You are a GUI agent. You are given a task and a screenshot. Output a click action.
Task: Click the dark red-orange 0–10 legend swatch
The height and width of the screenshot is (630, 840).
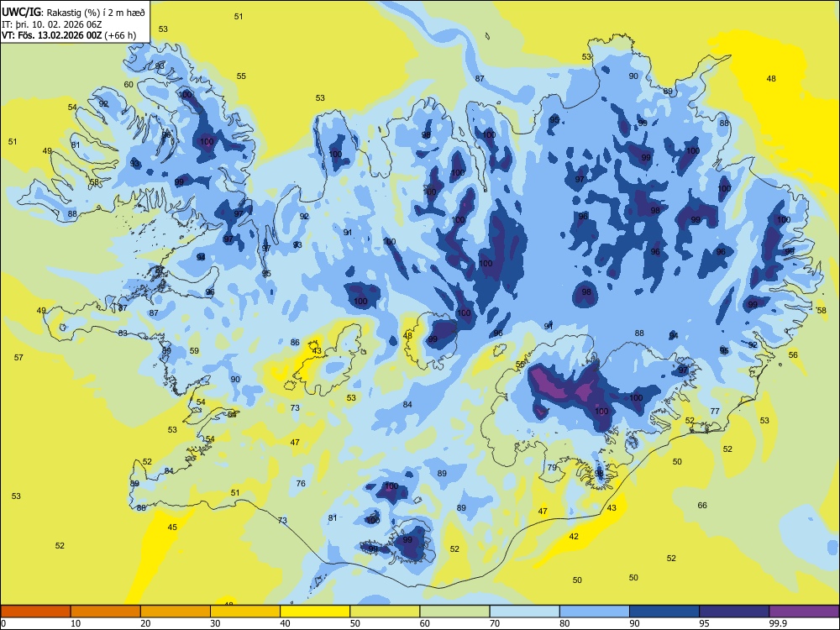35,612
